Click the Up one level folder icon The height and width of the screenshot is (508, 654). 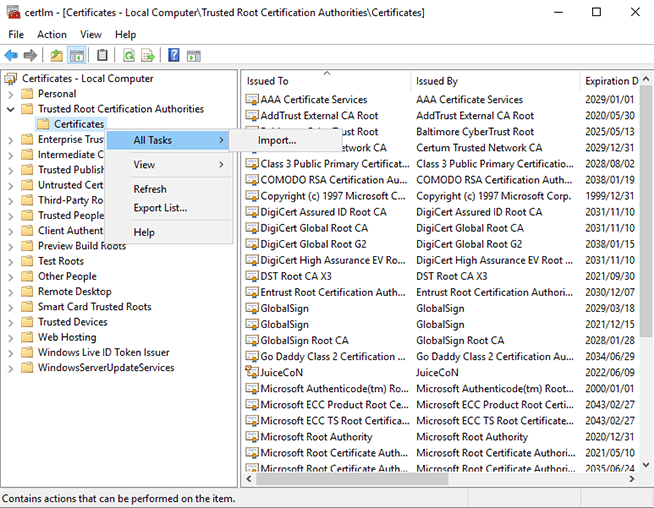tap(56, 55)
